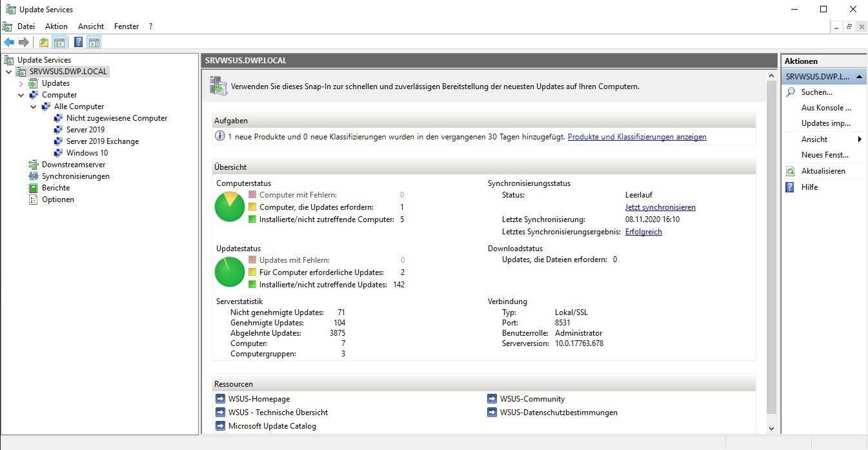Collapse the SRVWSUS.DWP.LOCAL server node

pyautogui.click(x=8, y=72)
